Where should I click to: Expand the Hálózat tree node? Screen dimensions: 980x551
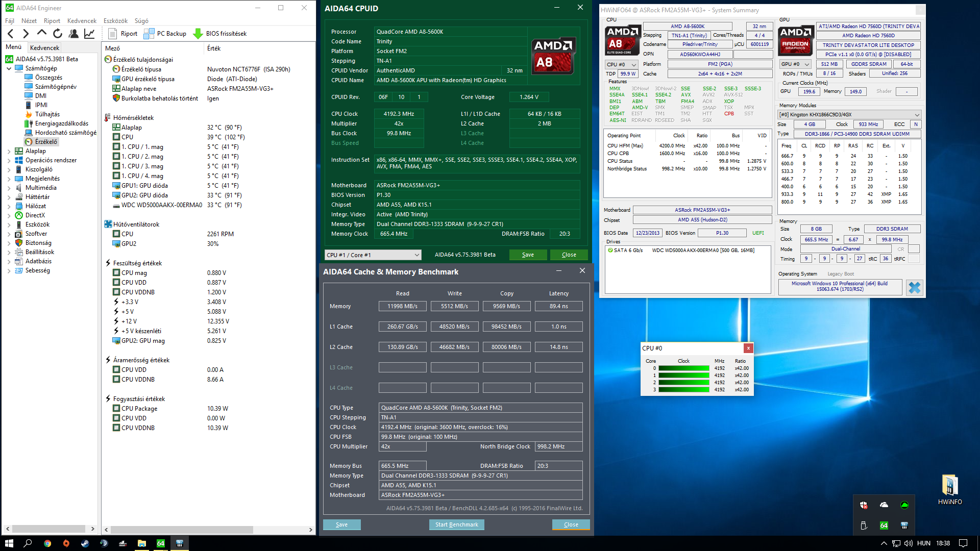tap(9, 206)
